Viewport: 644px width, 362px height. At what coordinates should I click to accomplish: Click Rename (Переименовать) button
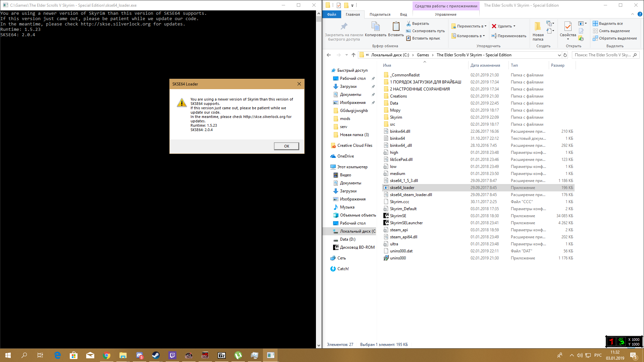coord(508,36)
